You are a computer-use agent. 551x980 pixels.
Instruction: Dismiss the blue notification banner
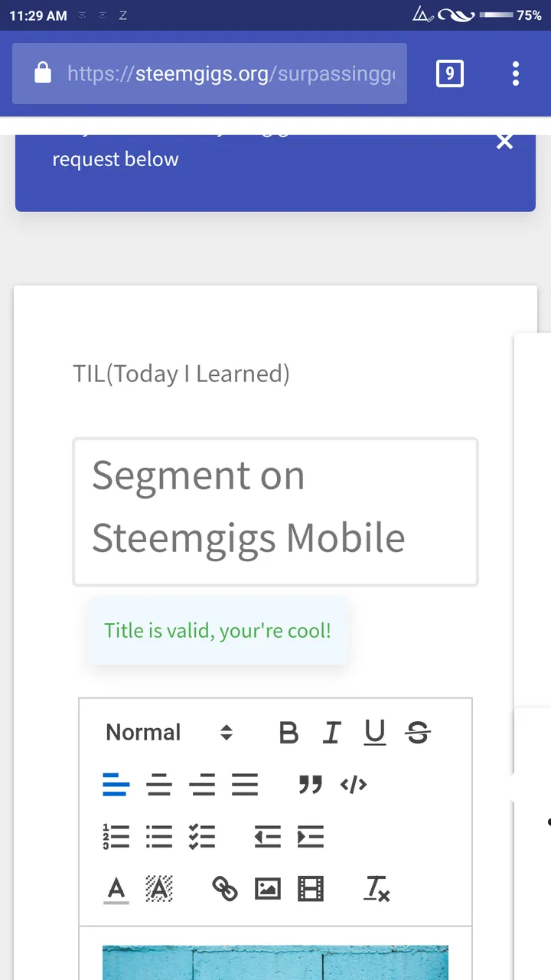[504, 142]
